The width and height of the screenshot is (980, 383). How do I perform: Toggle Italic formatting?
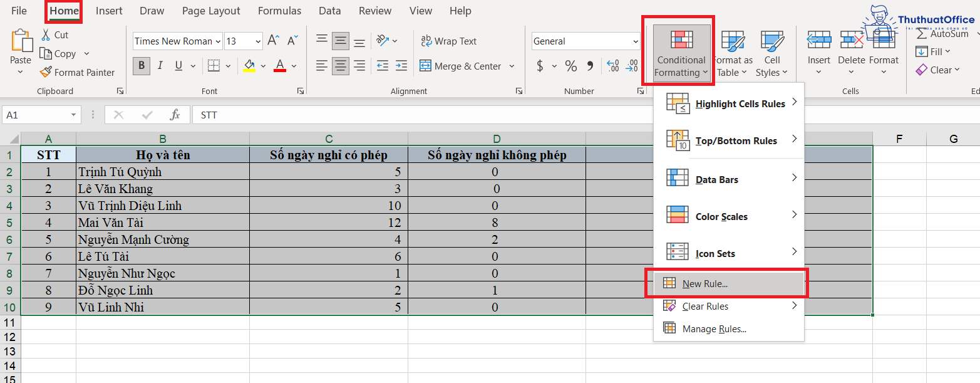pos(160,66)
